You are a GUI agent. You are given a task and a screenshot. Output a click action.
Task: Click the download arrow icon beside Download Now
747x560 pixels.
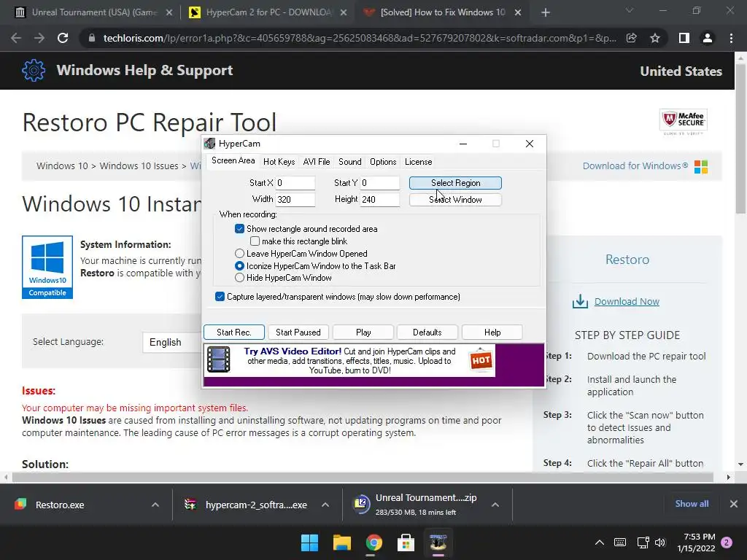[580, 301]
